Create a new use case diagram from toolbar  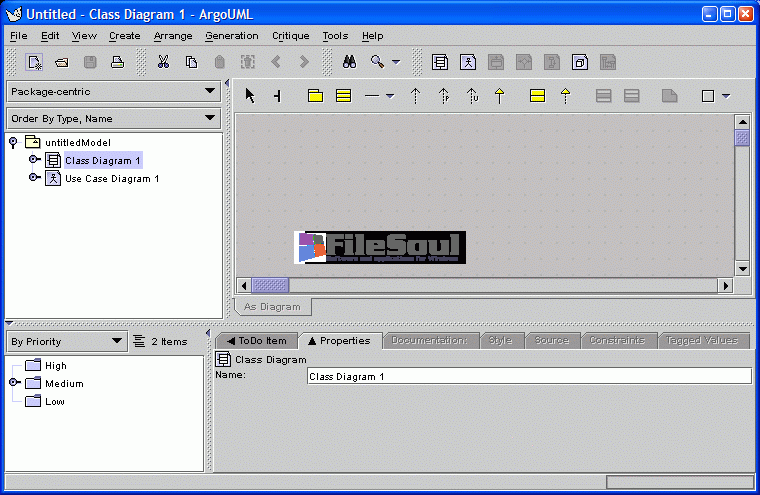[467, 62]
